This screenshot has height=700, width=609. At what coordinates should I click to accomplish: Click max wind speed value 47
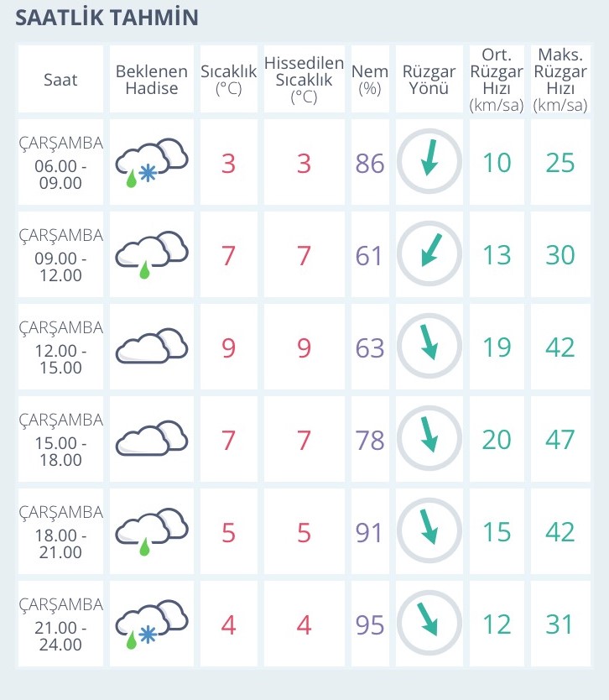point(560,440)
